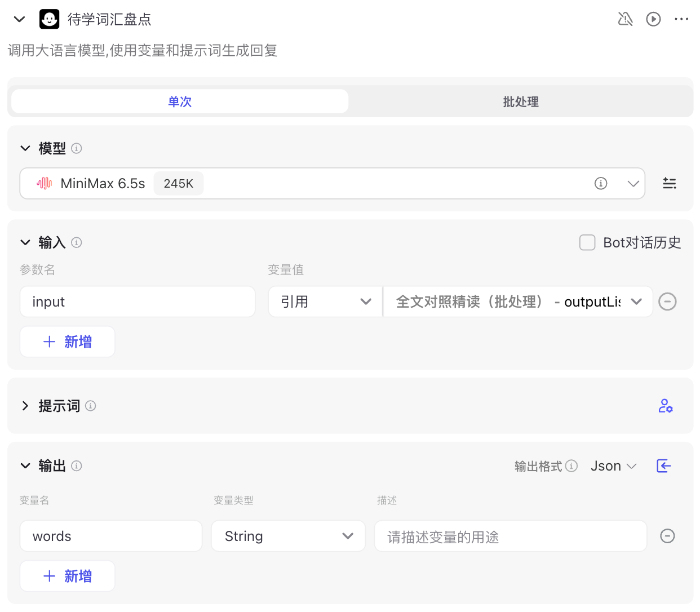
Task: Open the 引用 value type dropdown
Action: coord(325,301)
